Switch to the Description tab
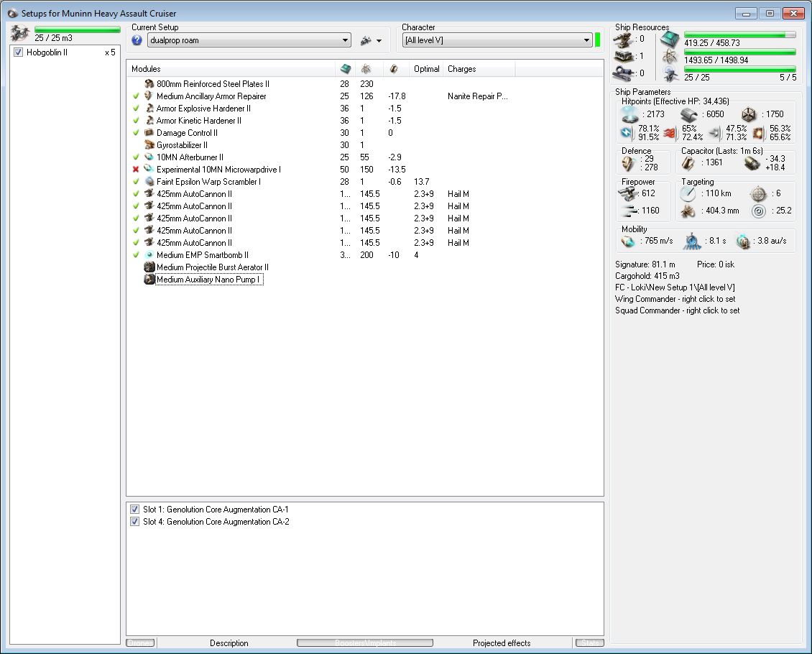The height and width of the screenshot is (654, 812). pos(229,643)
